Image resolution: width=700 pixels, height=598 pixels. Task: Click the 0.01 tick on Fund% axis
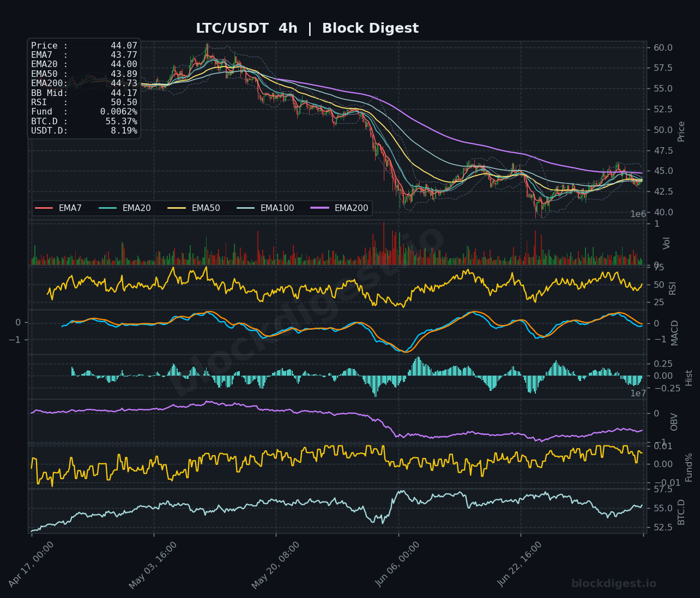pos(662,446)
